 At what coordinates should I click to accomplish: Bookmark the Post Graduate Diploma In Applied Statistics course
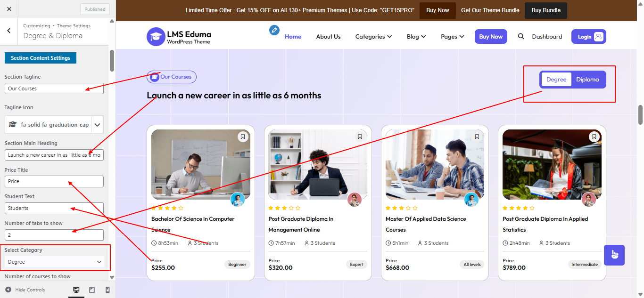pos(594,137)
